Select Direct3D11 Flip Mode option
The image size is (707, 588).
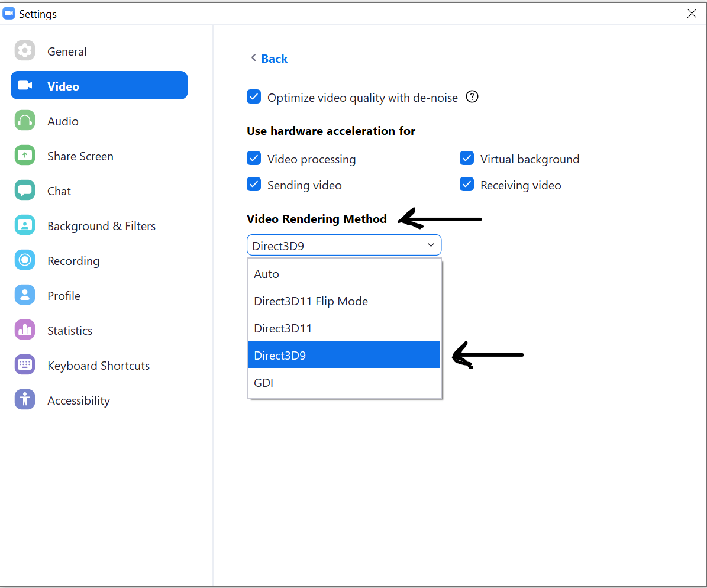[344, 301]
